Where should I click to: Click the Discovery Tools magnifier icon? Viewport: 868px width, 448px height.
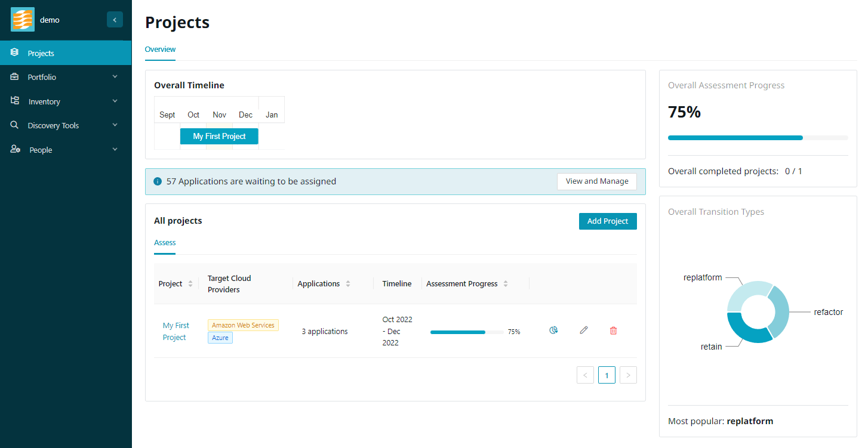coord(15,125)
